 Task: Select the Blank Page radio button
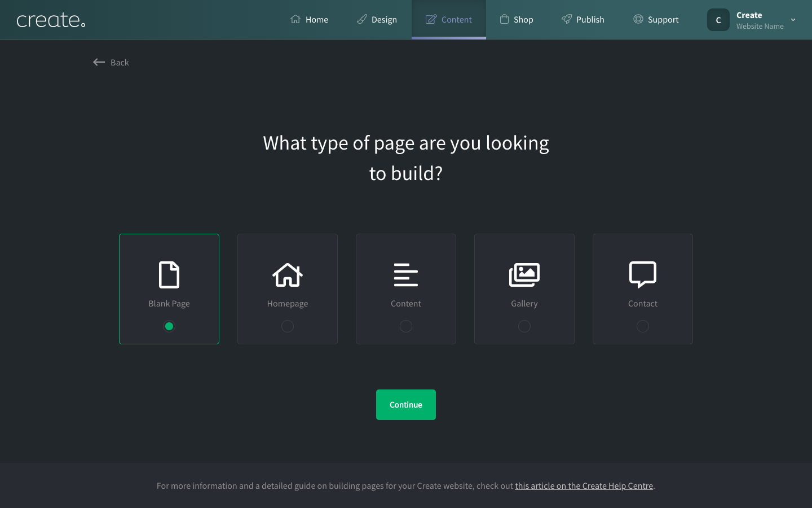pyautogui.click(x=169, y=326)
